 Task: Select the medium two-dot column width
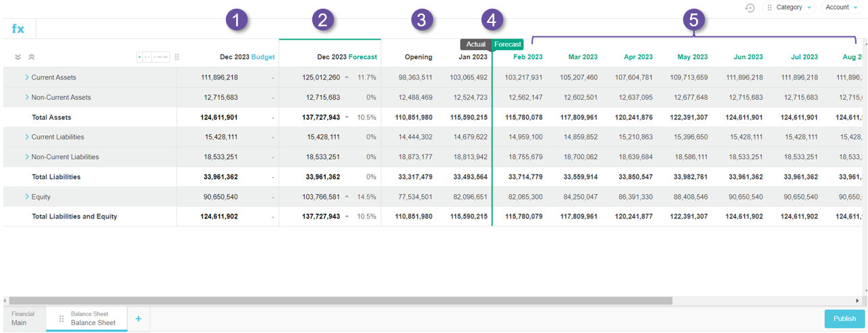pos(148,57)
